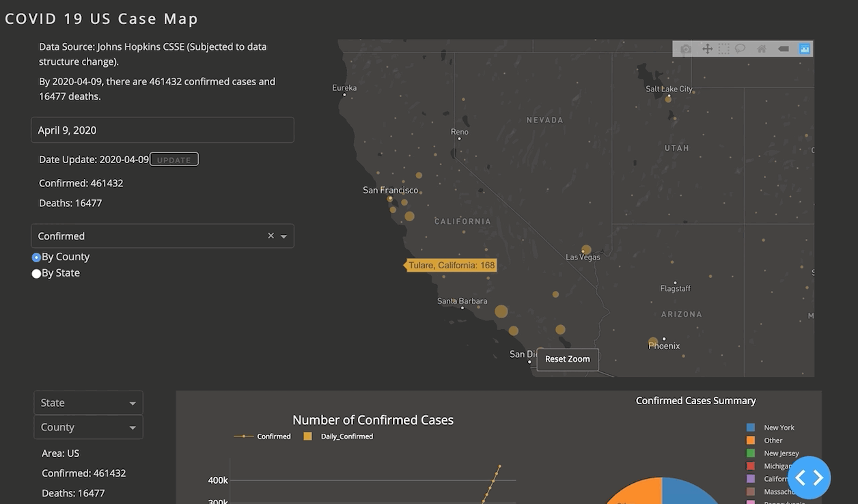858x504 pixels.
Task: Click the New York blue legend swatch
Action: [x=751, y=428]
